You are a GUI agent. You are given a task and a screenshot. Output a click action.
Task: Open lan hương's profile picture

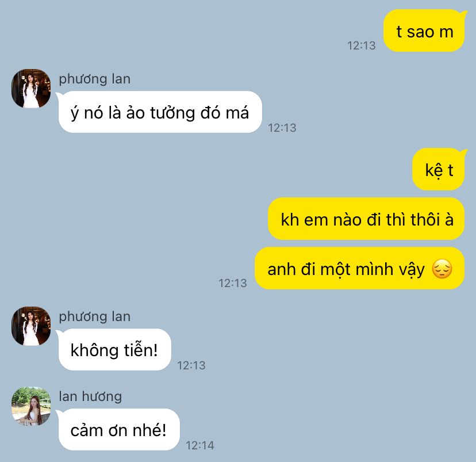tap(31, 406)
